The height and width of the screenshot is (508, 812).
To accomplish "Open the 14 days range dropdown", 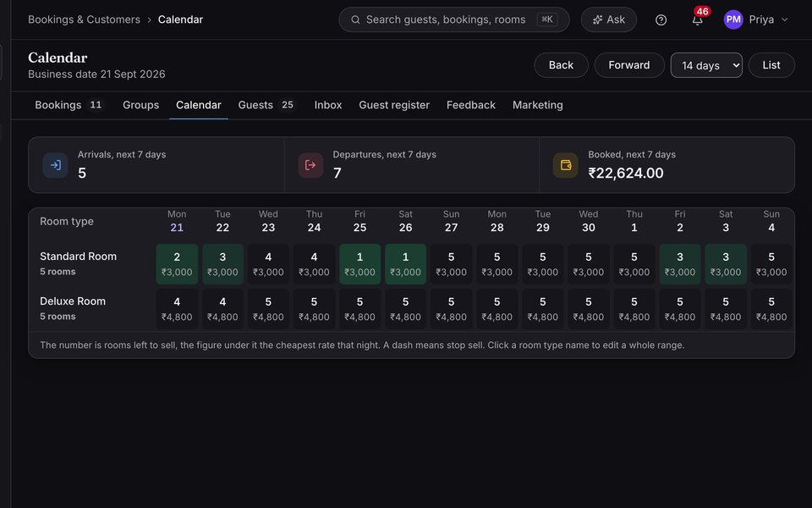I will (706, 65).
